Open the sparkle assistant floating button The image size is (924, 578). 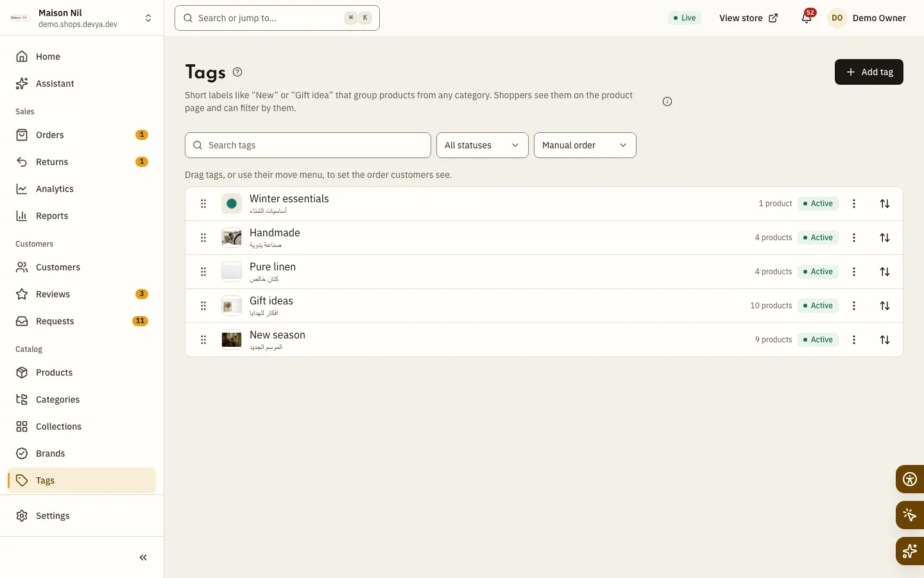(910, 551)
